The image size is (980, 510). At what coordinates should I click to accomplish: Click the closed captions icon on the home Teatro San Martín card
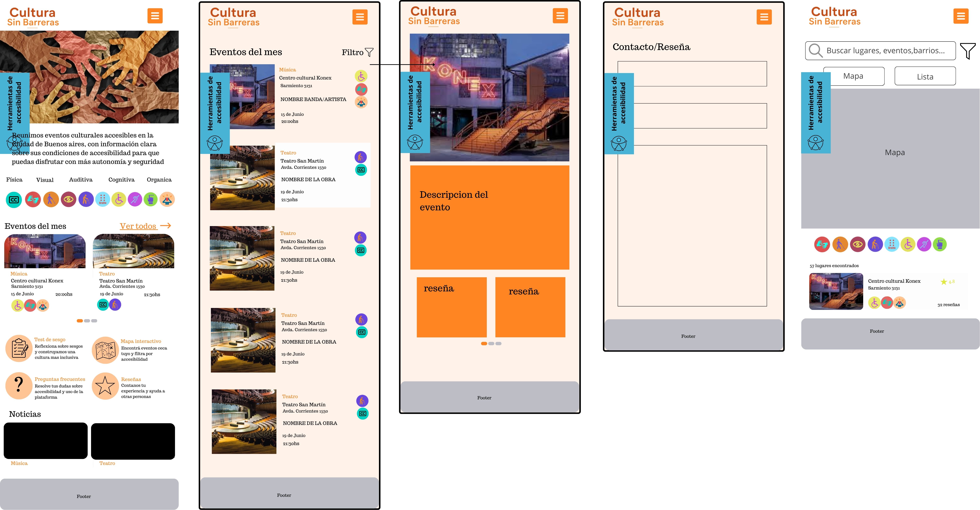tap(103, 305)
